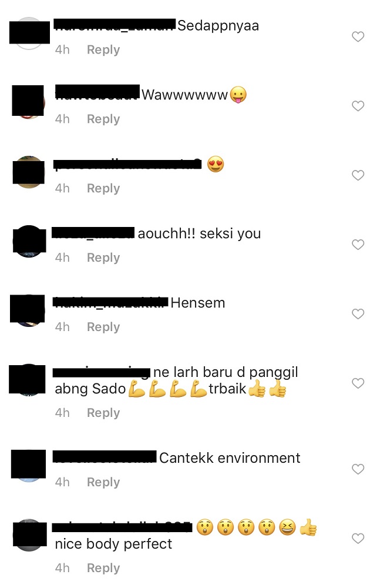Open username of "Cantekk environment" commenter
This screenshot has height=588, width=387.
[x=105, y=457]
